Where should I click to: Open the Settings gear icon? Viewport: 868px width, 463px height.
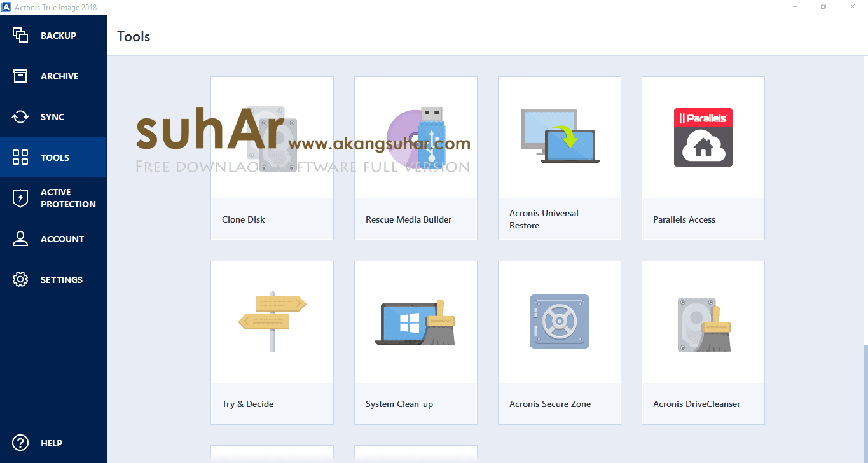coord(20,280)
